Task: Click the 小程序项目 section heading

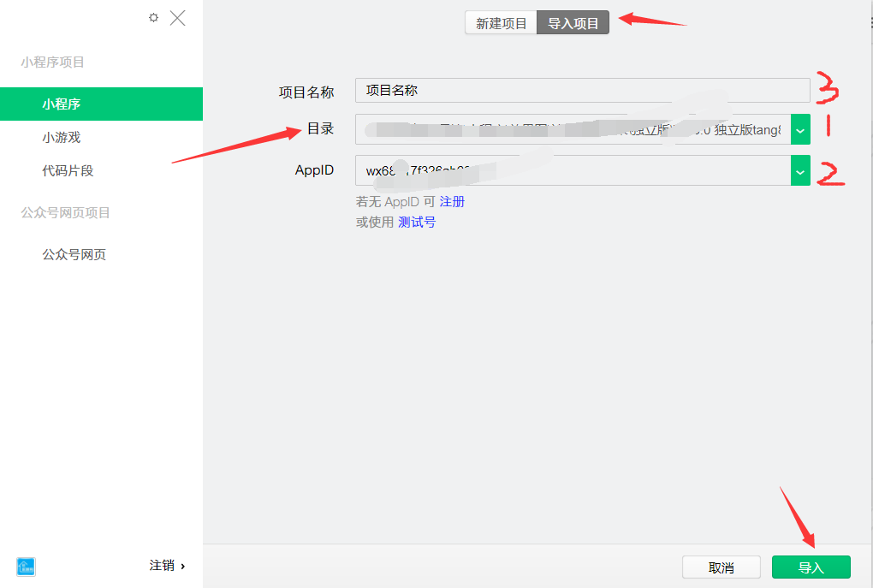Action: click(x=52, y=62)
